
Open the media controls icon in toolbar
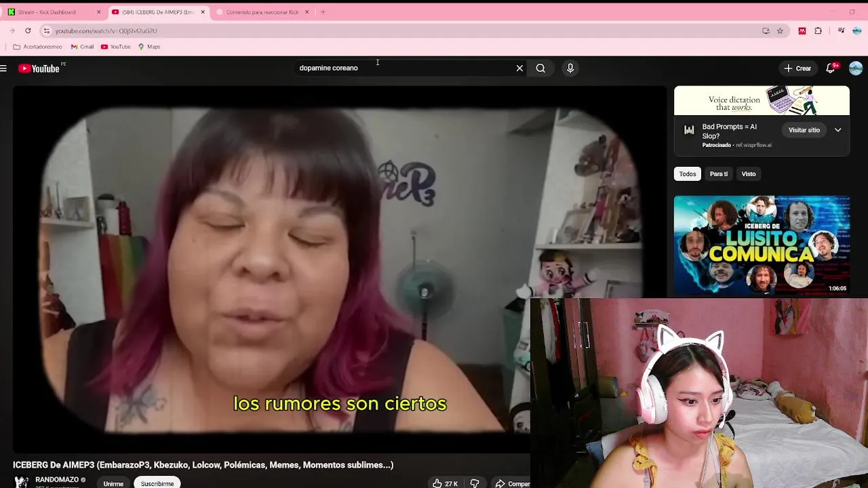click(841, 30)
